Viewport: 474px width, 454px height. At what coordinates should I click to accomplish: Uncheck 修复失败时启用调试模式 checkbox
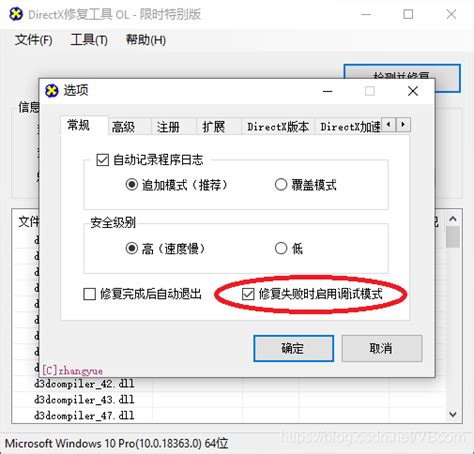point(248,294)
